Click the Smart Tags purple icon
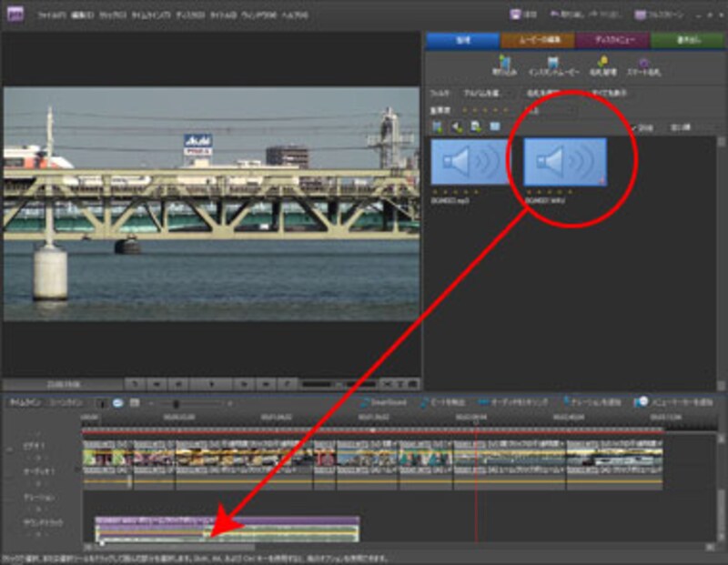728x565 pixels. (x=644, y=62)
